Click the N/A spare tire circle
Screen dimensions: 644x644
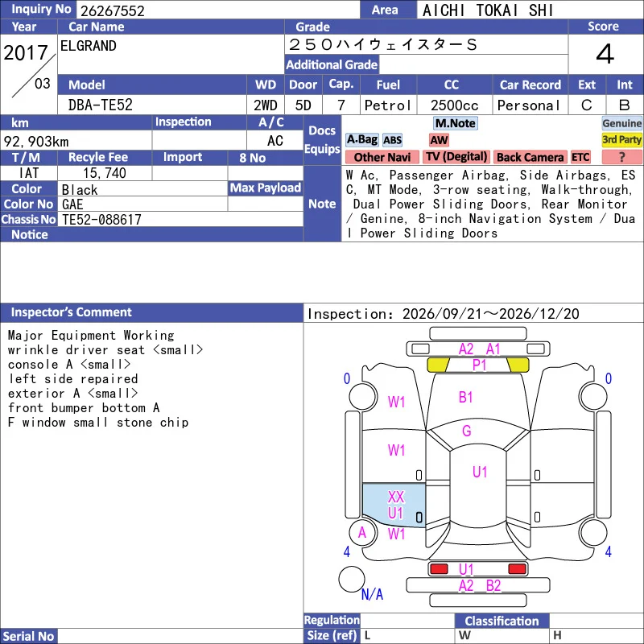pyautogui.click(x=352, y=579)
